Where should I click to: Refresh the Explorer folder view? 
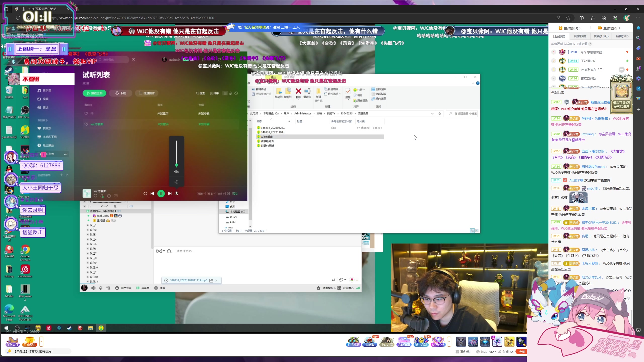tap(439, 113)
